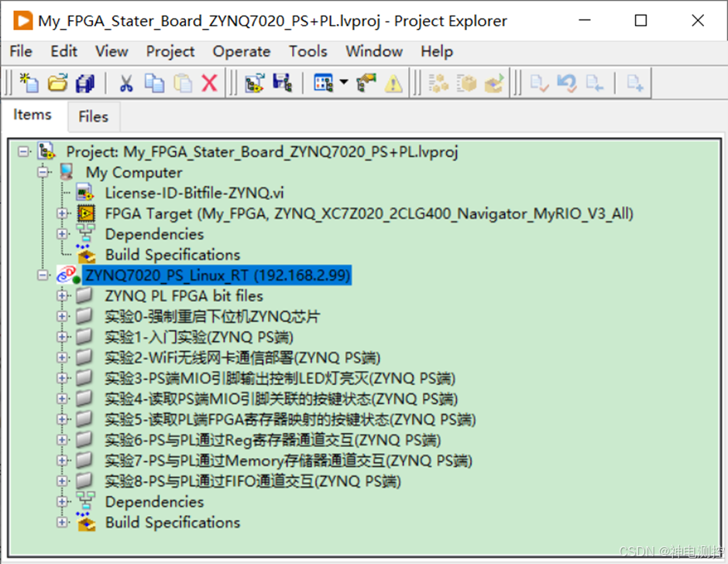This screenshot has height=564, width=728.
Task: Click the License-ID-Bitfile VI file icon
Action: pyautogui.click(x=85, y=193)
